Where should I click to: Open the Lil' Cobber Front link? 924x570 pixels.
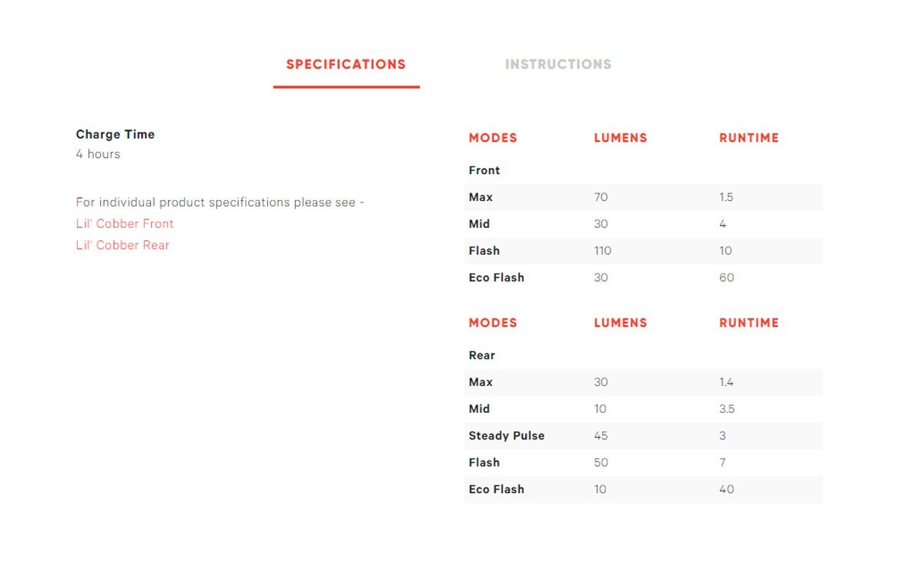click(125, 223)
